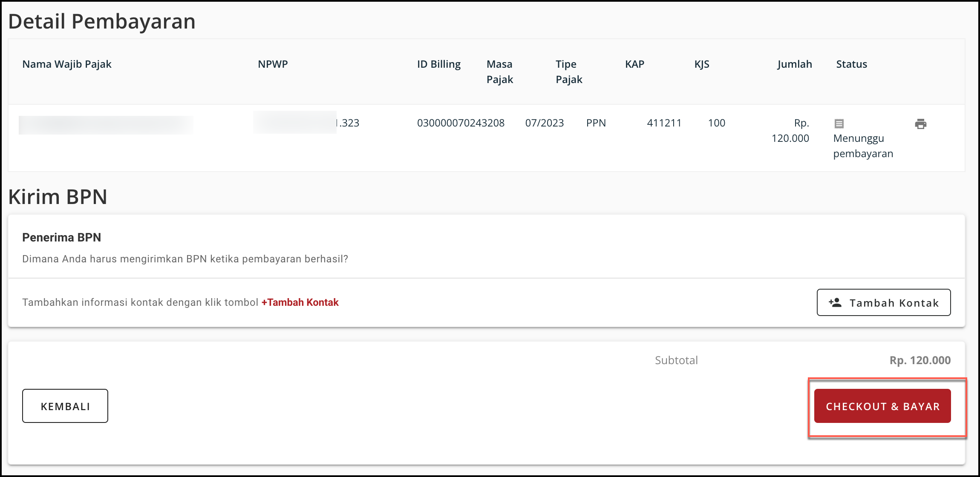Click the Jumlah amount Rp. 120.000 in table
This screenshot has width=980, height=477.
pos(790,130)
